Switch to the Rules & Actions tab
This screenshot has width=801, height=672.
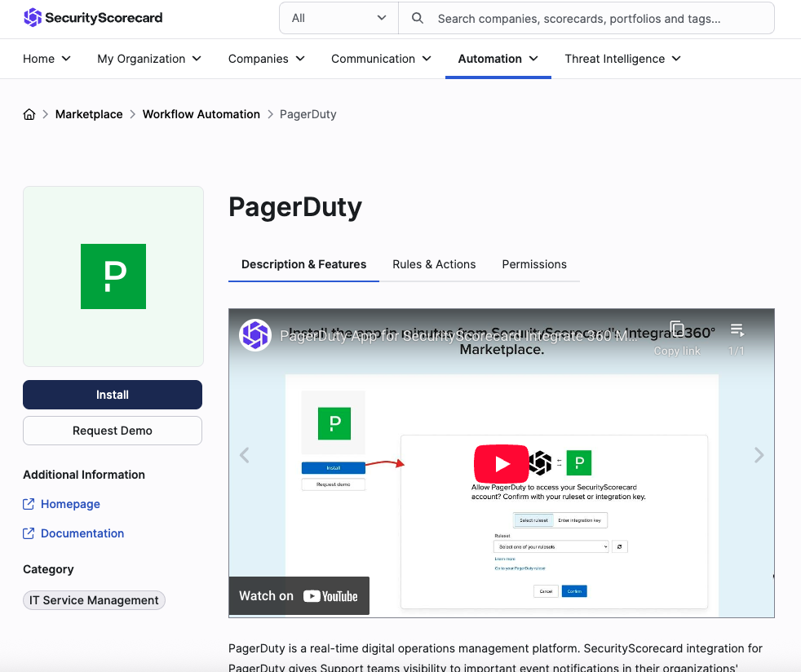point(434,264)
